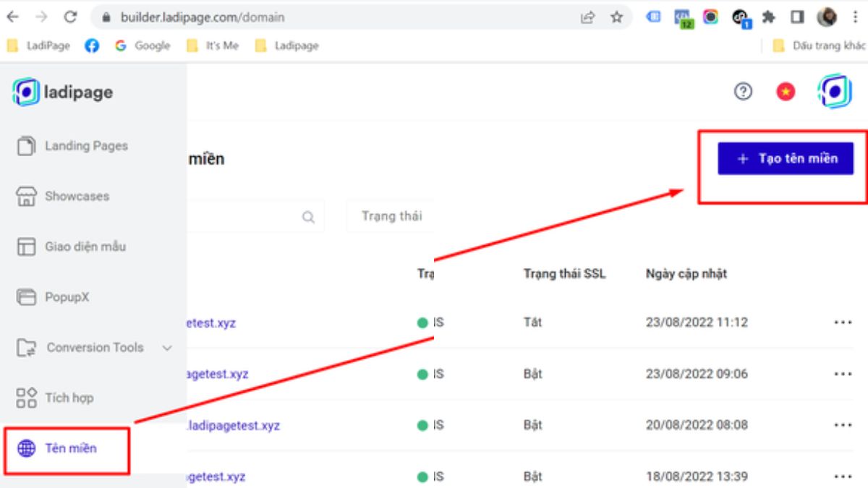Open the account avatar in LadiPage header
The image size is (868, 488).
[834, 92]
